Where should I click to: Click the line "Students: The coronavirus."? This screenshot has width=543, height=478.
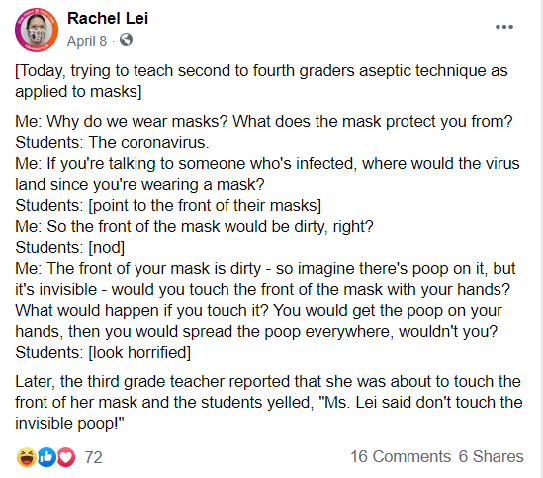coord(112,142)
